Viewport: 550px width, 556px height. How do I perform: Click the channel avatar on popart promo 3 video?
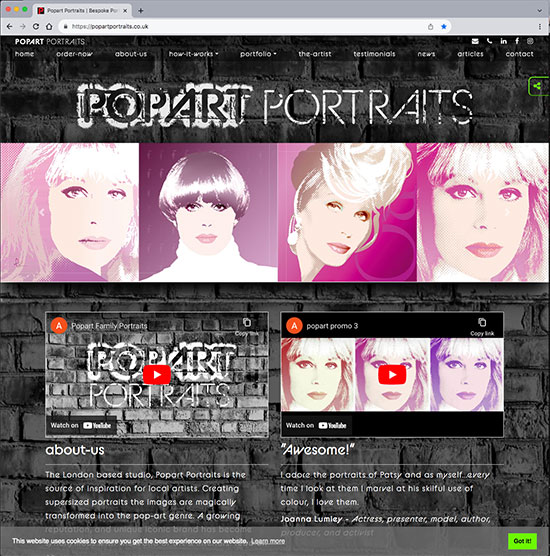[x=294, y=326]
